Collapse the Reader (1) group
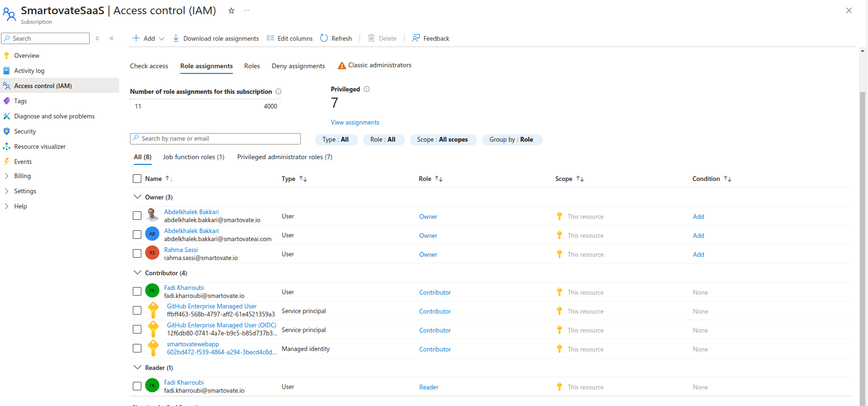868x406 pixels. tap(138, 367)
